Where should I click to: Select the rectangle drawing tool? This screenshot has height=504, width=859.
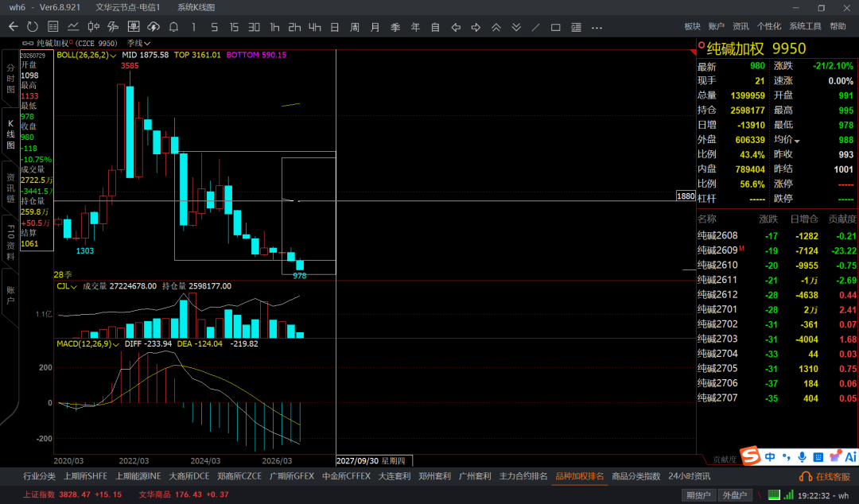pos(555,27)
